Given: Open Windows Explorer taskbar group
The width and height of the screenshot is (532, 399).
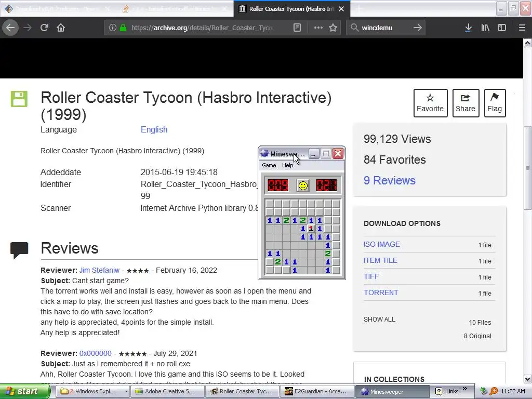Looking at the screenshot, I should [x=91, y=392].
